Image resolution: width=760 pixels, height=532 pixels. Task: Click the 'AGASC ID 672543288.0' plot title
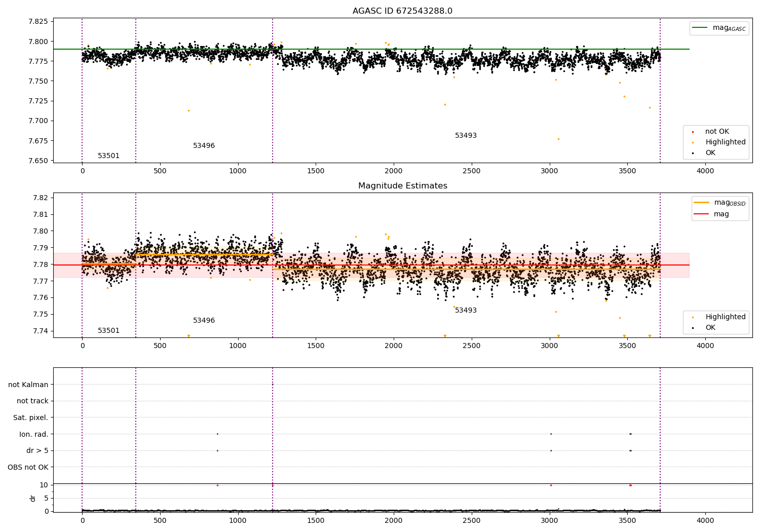(402, 11)
